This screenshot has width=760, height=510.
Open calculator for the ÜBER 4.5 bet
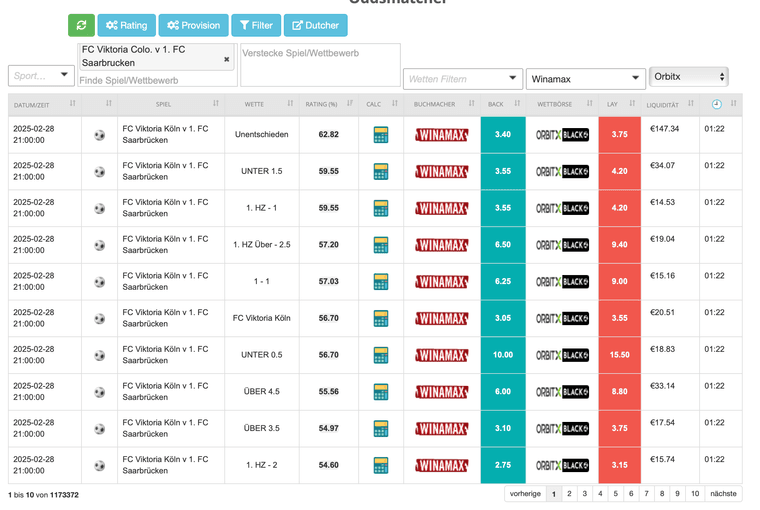[381, 392]
